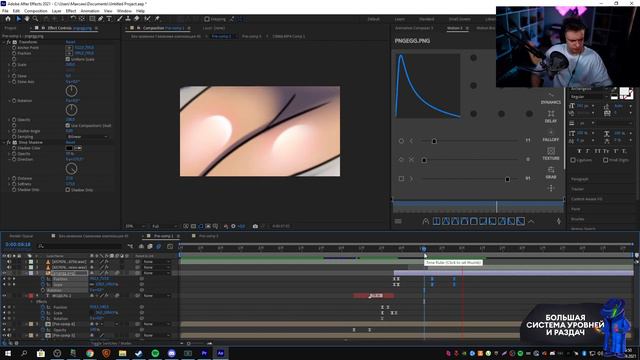Expand the Tracker panel header
Image resolution: width=640 pixels, height=360 pixels.
578,189
